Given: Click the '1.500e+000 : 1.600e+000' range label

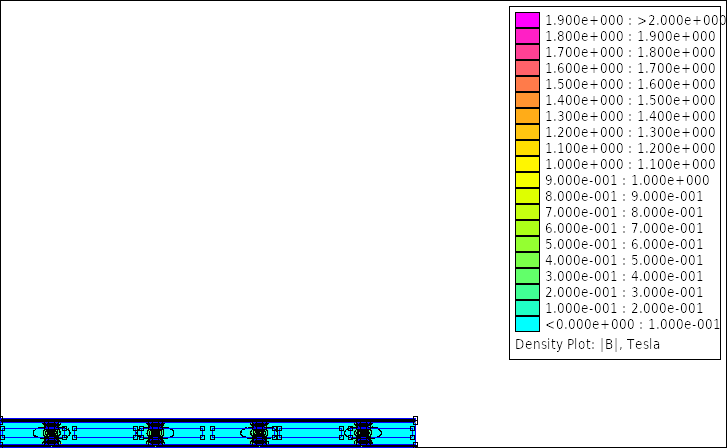Looking at the screenshot, I should point(631,84).
